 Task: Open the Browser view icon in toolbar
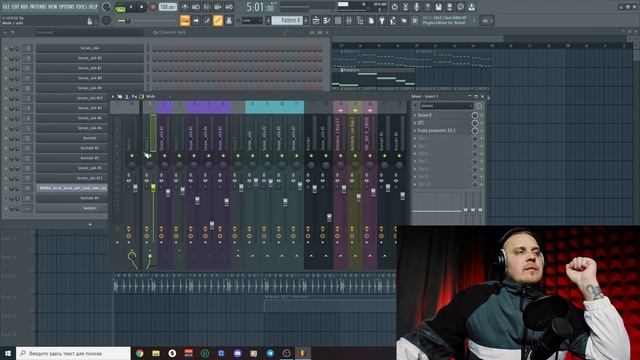coord(360,20)
